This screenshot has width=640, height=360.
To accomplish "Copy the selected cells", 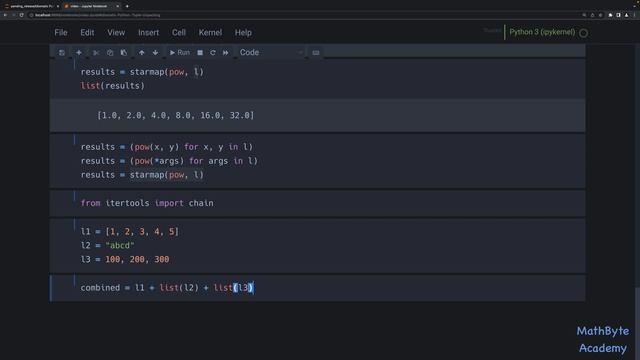I will 110,53.
